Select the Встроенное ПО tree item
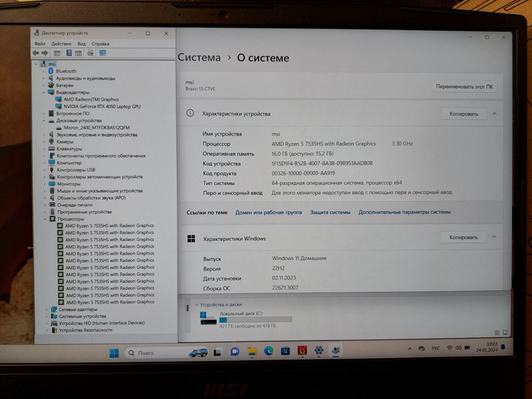This screenshot has height=399, width=532. (73, 114)
